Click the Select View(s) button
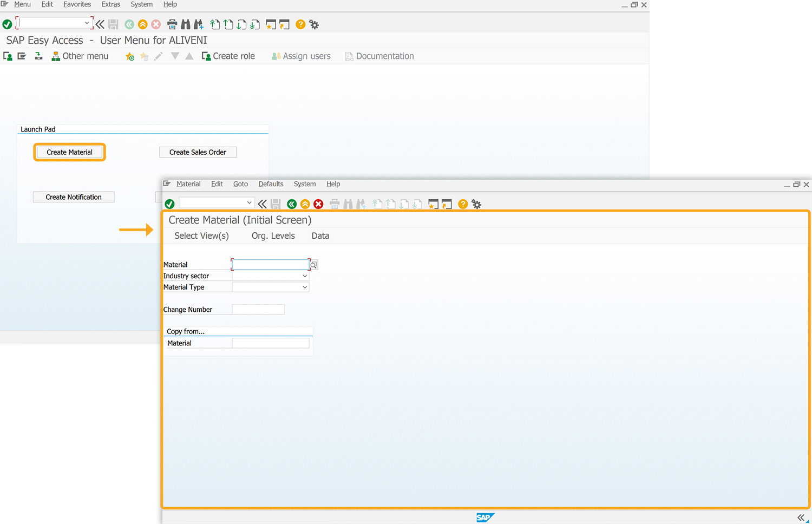This screenshot has width=812, height=524. pos(202,236)
